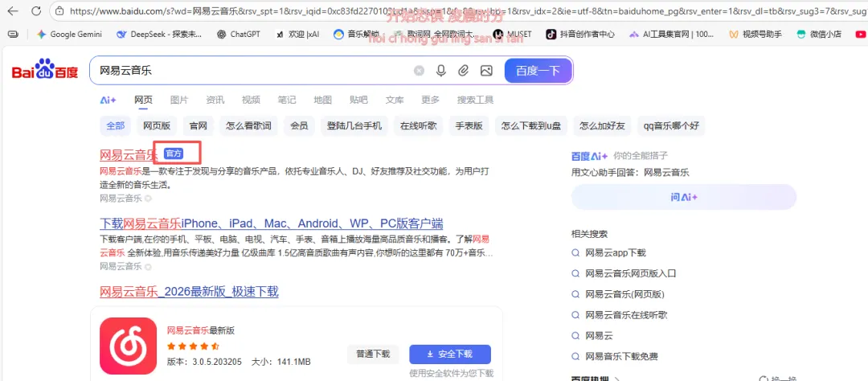Click the 百度一下 search button
The height and width of the screenshot is (381, 868).
click(538, 70)
